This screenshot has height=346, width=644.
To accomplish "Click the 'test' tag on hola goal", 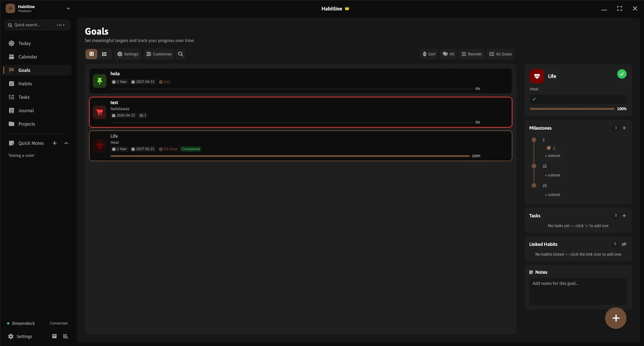I will pos(164,82).
